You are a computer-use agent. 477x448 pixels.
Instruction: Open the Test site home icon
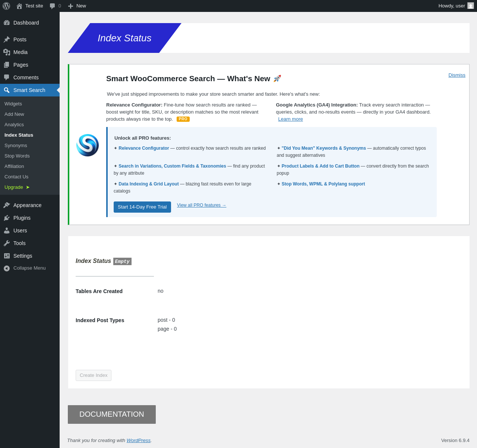(x=19, y=6)
